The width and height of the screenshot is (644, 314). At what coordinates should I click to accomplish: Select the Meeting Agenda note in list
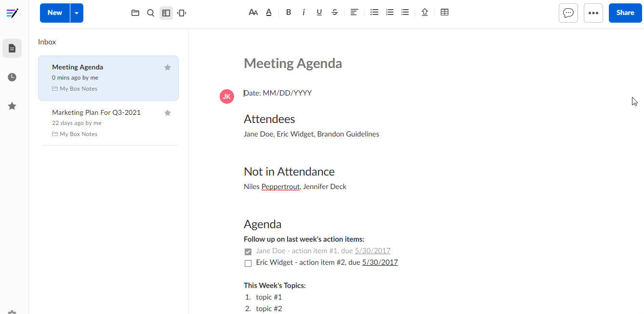pyautogui.click(x=108, y=78)
